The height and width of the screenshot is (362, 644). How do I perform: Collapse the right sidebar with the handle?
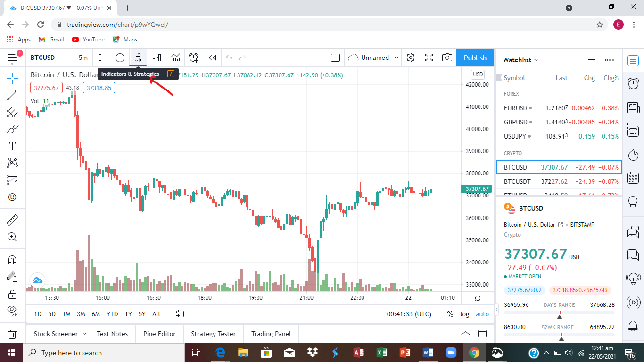click(496, 310)
